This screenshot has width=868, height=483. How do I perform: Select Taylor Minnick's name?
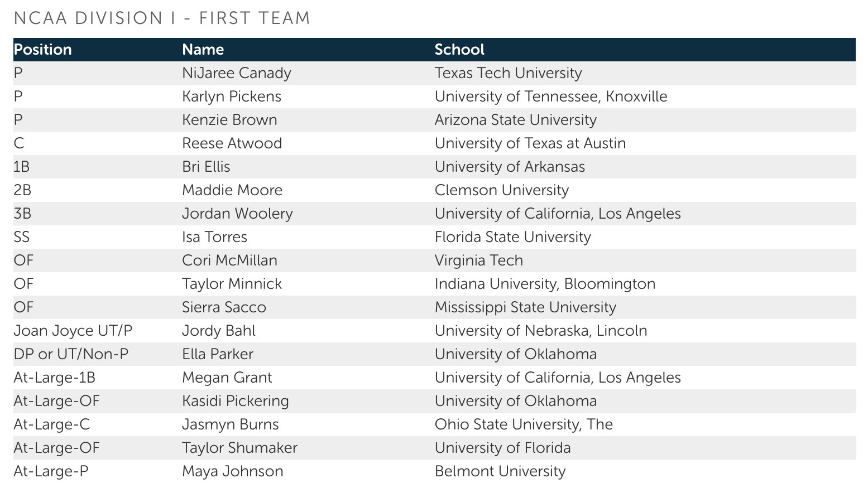[232, 284]
